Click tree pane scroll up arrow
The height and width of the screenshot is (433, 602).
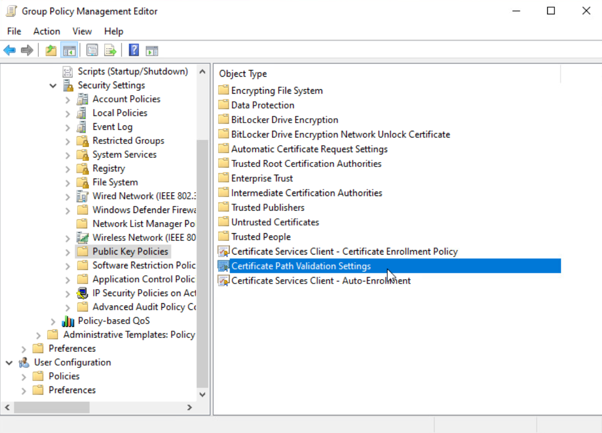202,71
